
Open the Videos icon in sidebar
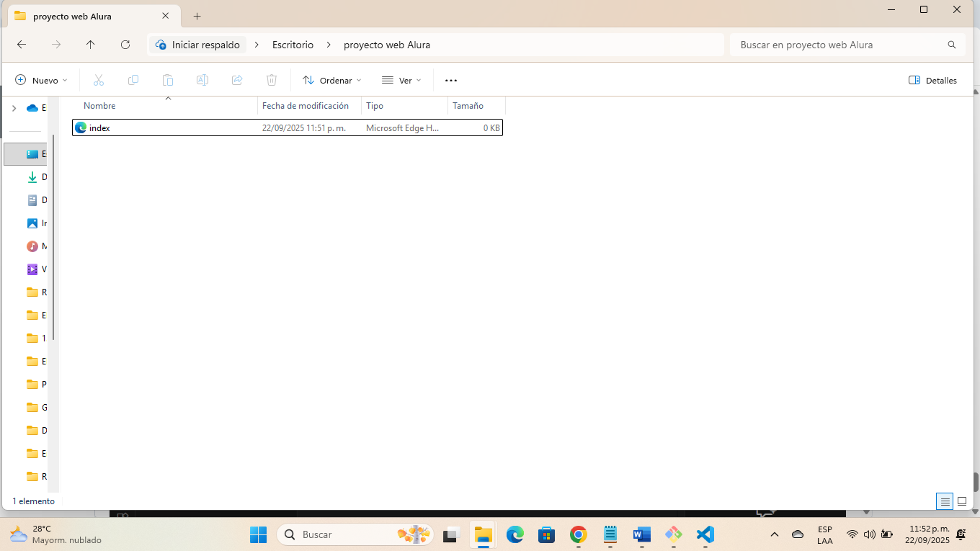pos(32,269)
